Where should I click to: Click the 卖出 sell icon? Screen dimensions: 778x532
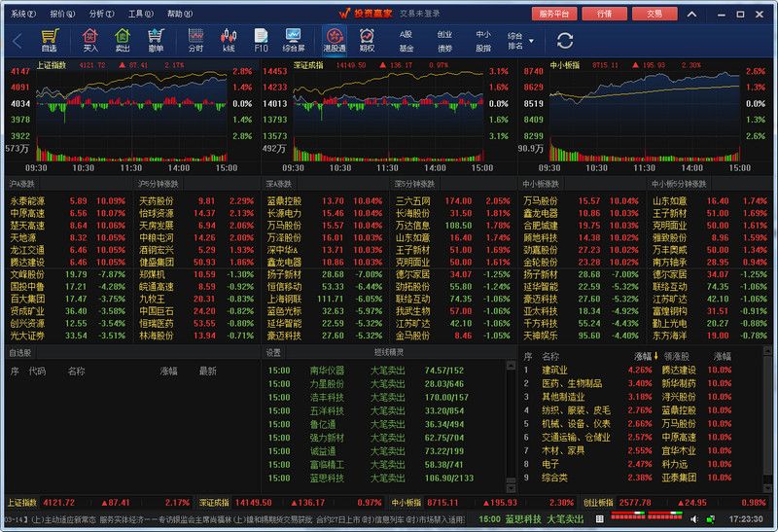click(123, 40)
